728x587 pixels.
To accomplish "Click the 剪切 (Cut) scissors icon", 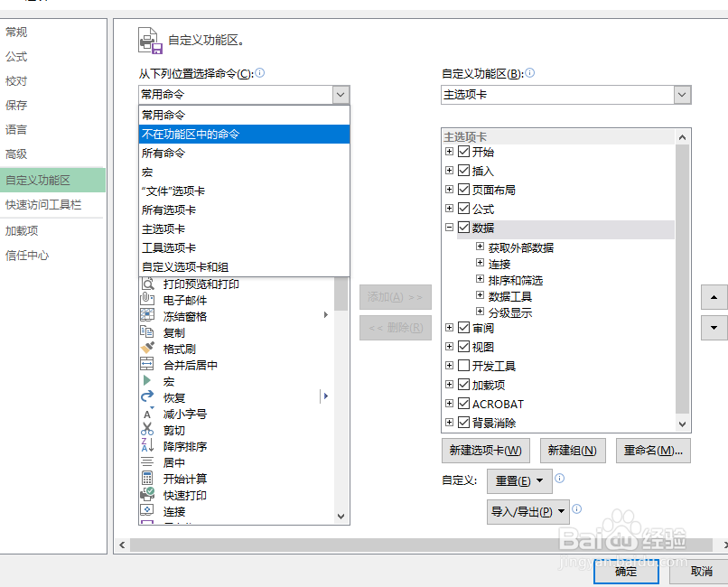I will click(x=148, y=429).
